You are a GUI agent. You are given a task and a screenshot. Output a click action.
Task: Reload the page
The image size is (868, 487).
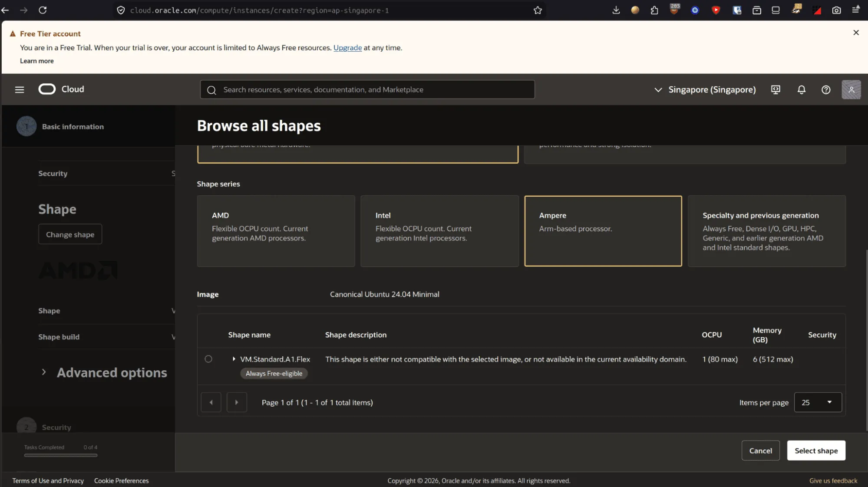coord(43,10)
